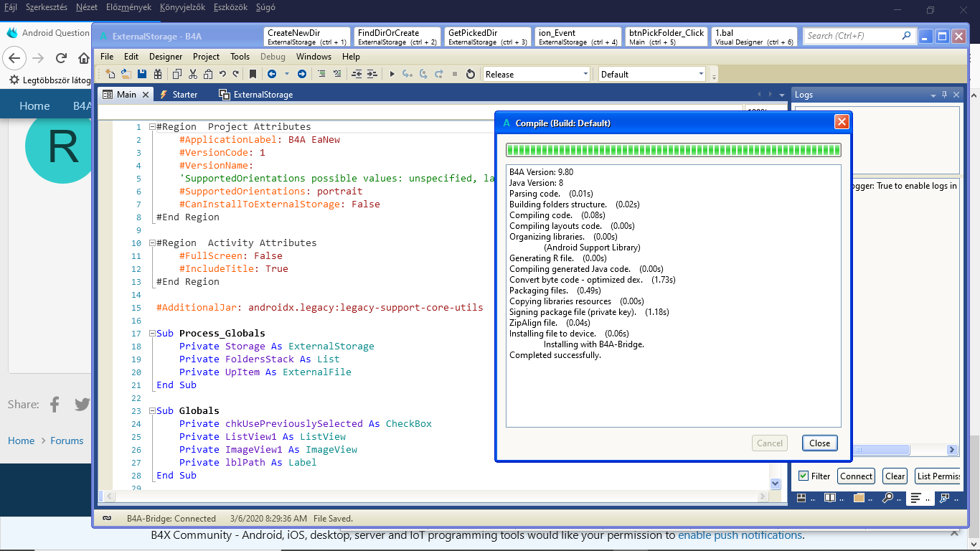Open the Quick Search magnifier tab icon
This screenshot has width=980, height=551.
[887, 498]
